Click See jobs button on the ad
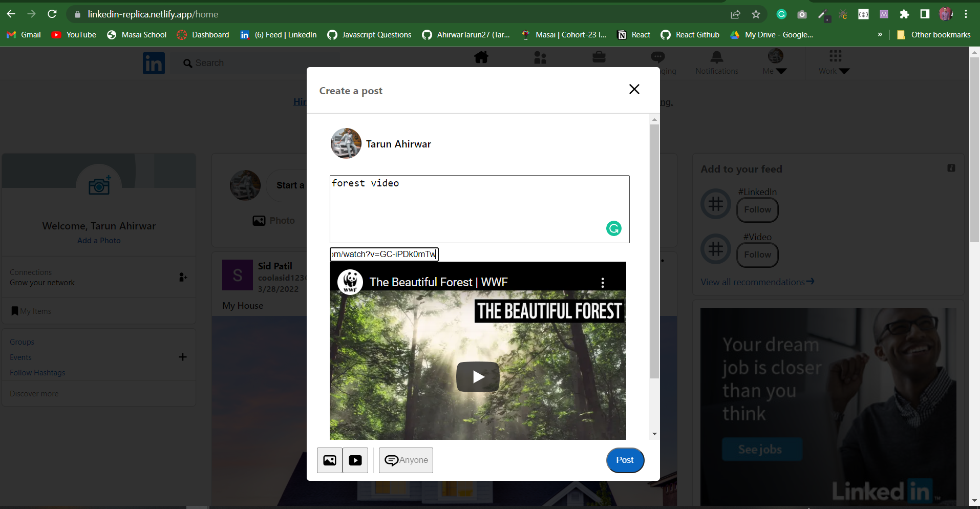Viewport: 980px width, 509px height. [x=761, y=449]
